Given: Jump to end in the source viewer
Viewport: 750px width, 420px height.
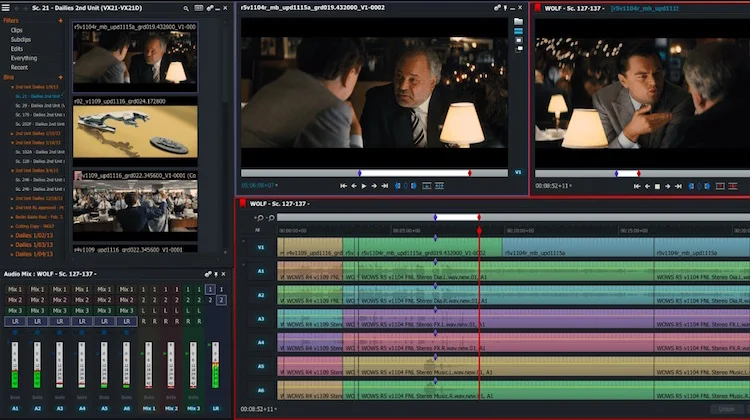Looking at the screenshot, I should [385, 186].
